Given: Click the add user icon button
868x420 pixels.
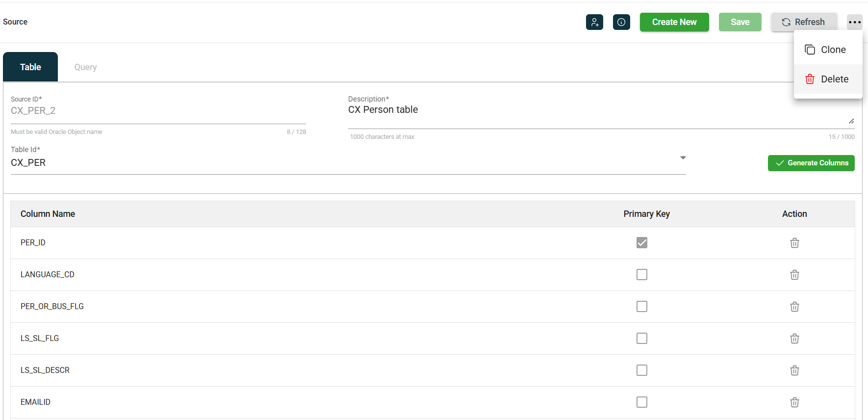Looking at the screenshot, I should [594, 22].
